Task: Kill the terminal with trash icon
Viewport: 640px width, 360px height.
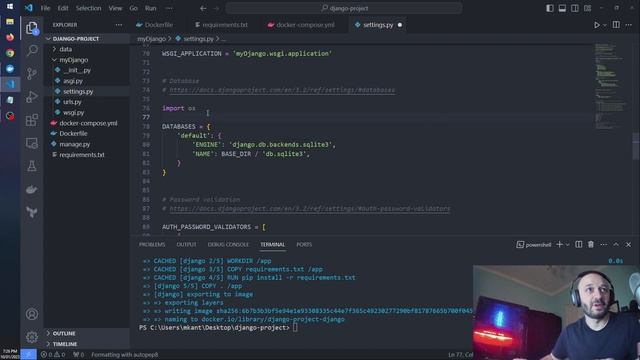Action: point(591,244)
